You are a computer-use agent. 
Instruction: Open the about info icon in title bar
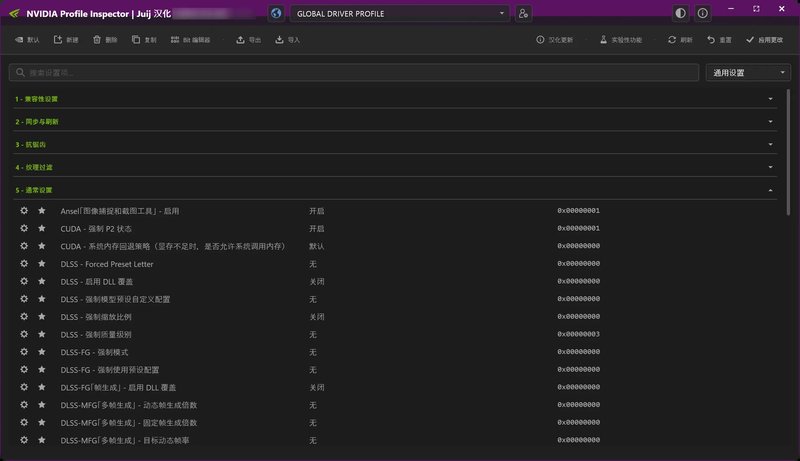(x=703, y=13)
